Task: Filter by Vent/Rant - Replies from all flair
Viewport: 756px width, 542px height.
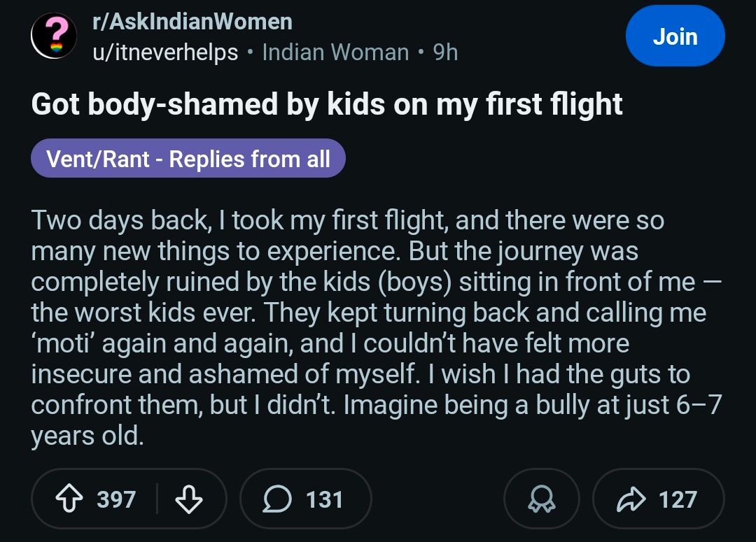Action: pos(188,159)
